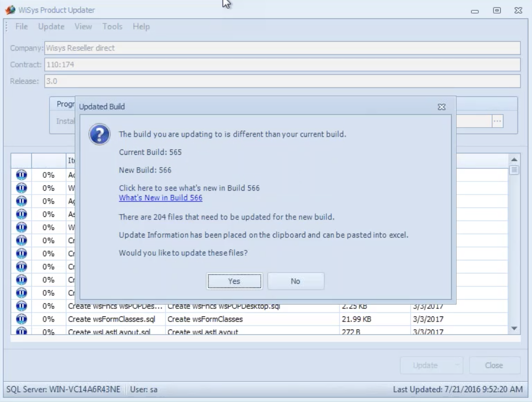Screen dimensions: 532x402
Task: Select the Create wsFormClasses.sql file name
Action: click(112, 319)
